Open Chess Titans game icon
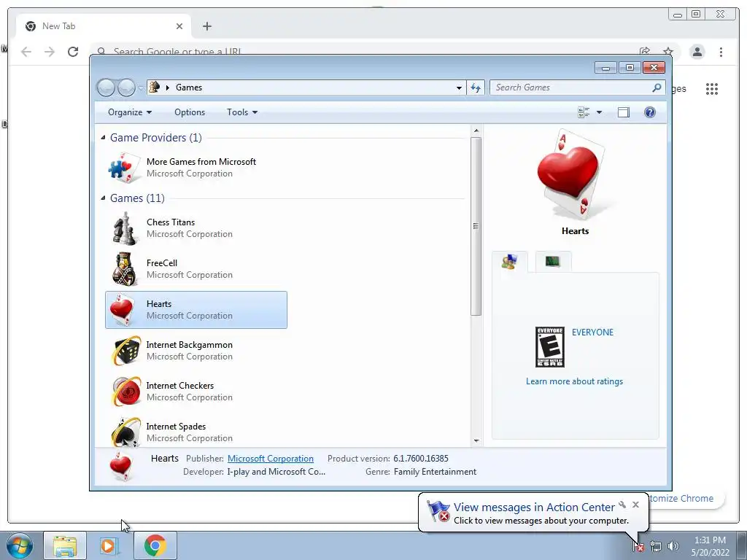The width and height of the screenshot is (747, 560). tap(125, 228)
